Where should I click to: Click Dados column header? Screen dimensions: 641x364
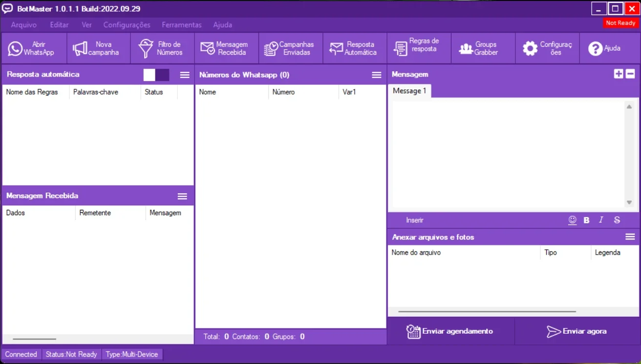39,213
